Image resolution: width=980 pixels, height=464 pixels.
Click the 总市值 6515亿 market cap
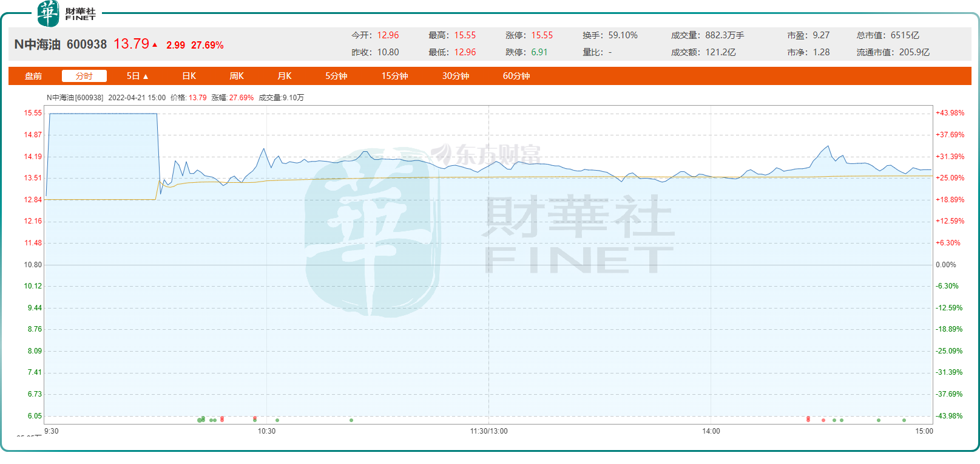[888, 35]
